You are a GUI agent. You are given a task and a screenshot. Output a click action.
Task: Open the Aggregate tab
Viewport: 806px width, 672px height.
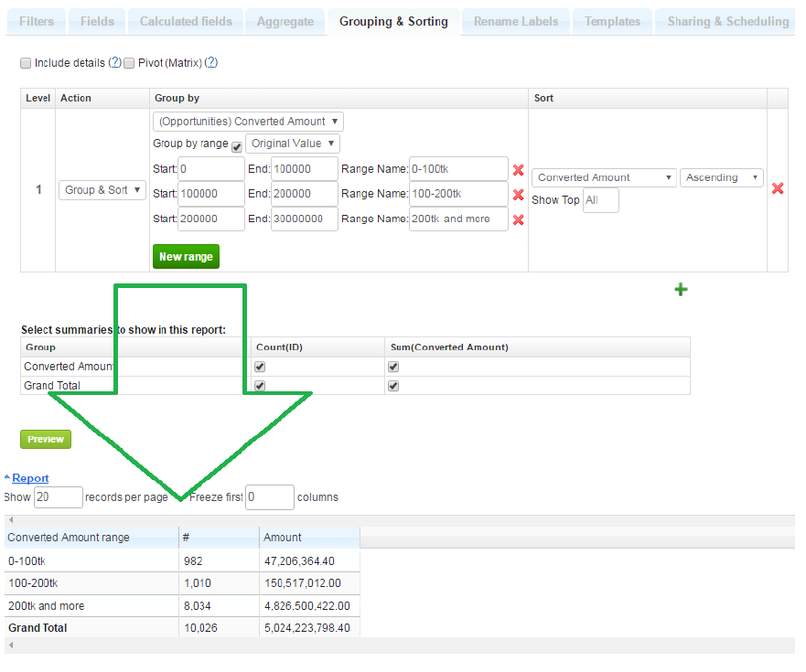point(285,21)
